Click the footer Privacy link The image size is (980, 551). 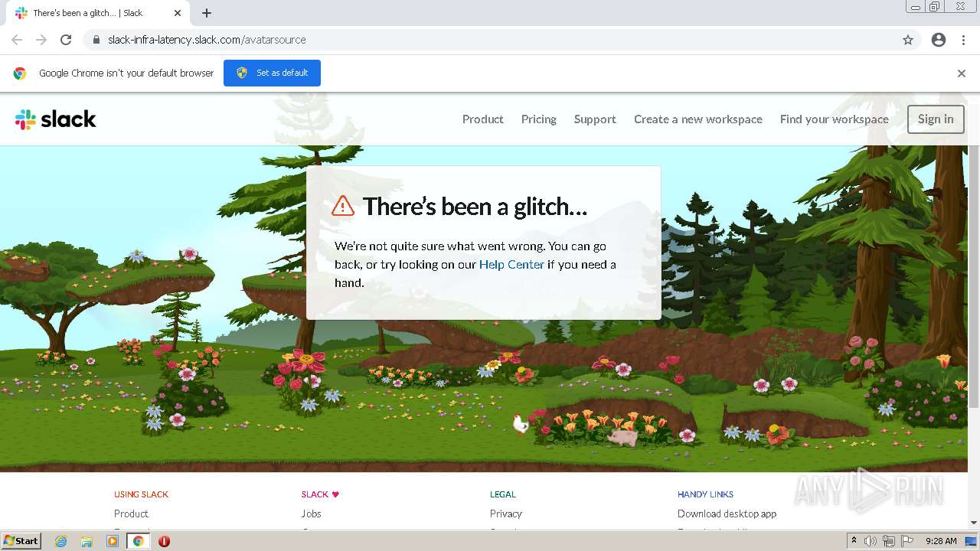(506, 514)
